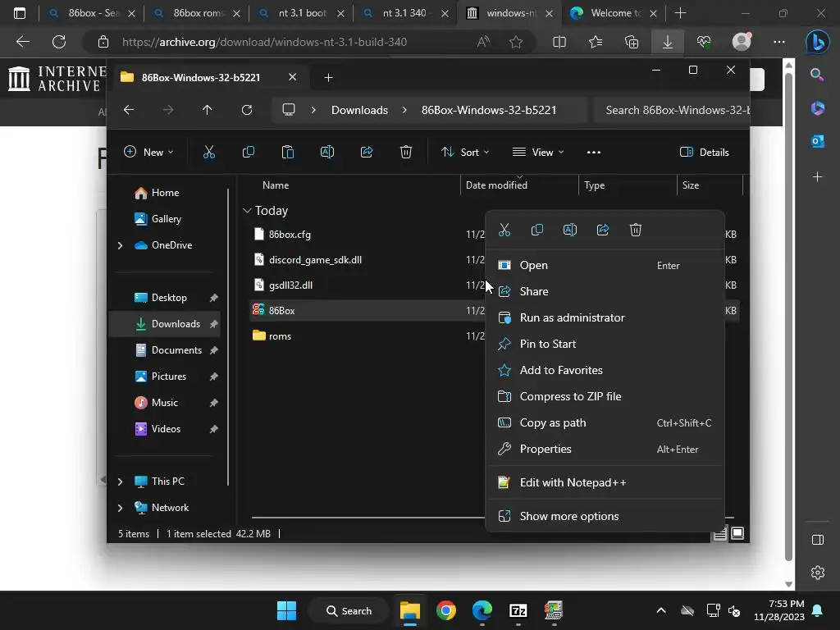Click the Edge address bar URL
840x630 pixels.
(265, 42)
